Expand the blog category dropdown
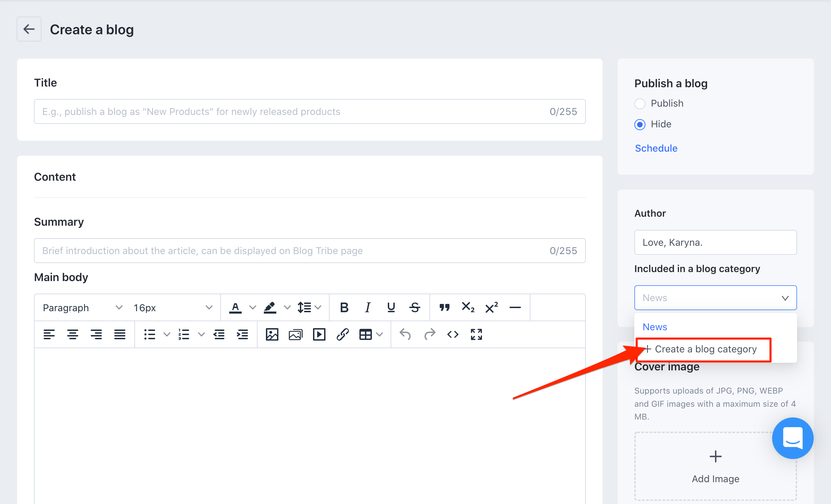 pos(715,298)
